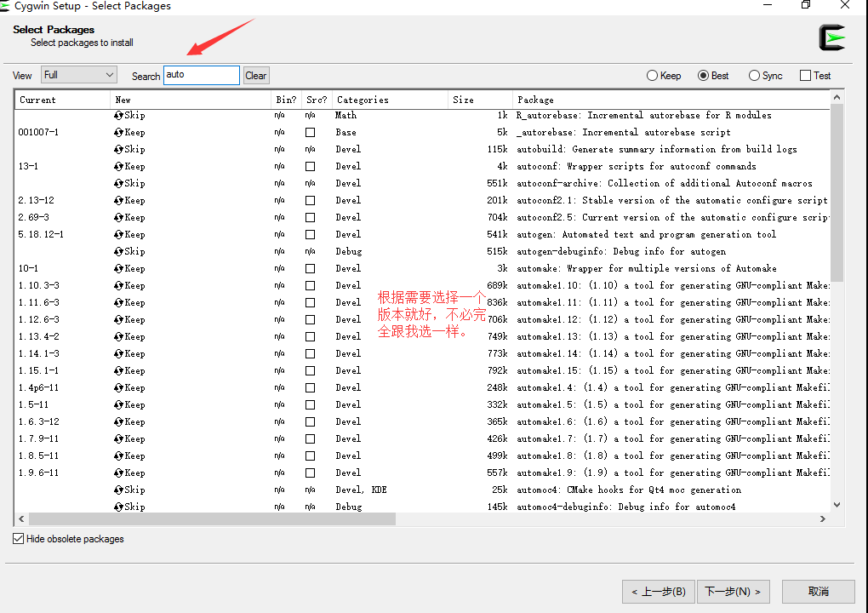Cycle the action icon for automake1.8

click(118, 455)
